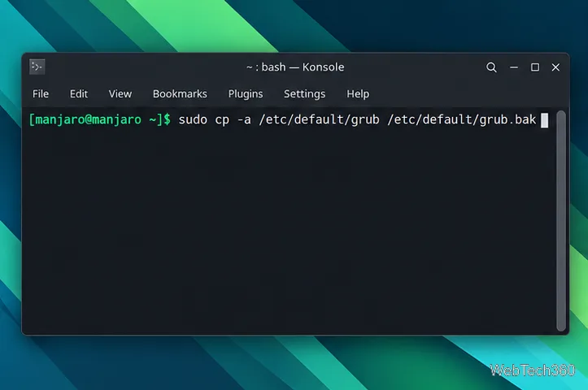Minimize the Konsole window

point(514,67)
